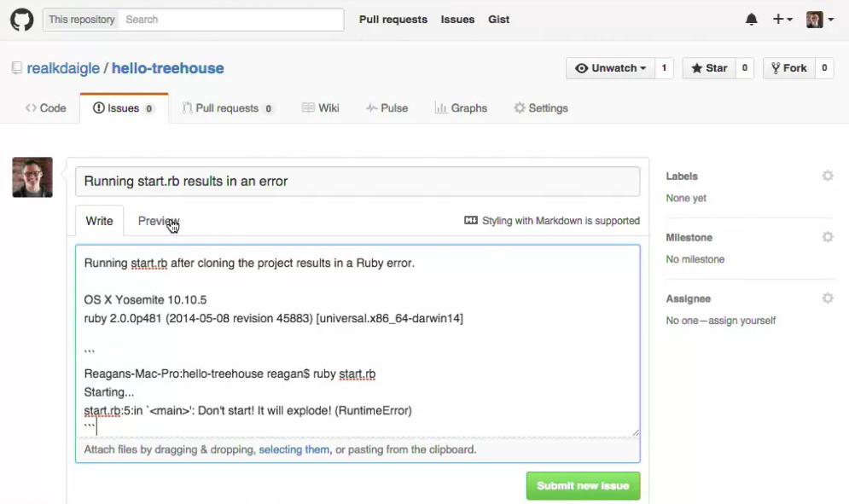Open the Milestone gear settings
Viewport: 849px width, 504px height.
click(828, 237)
